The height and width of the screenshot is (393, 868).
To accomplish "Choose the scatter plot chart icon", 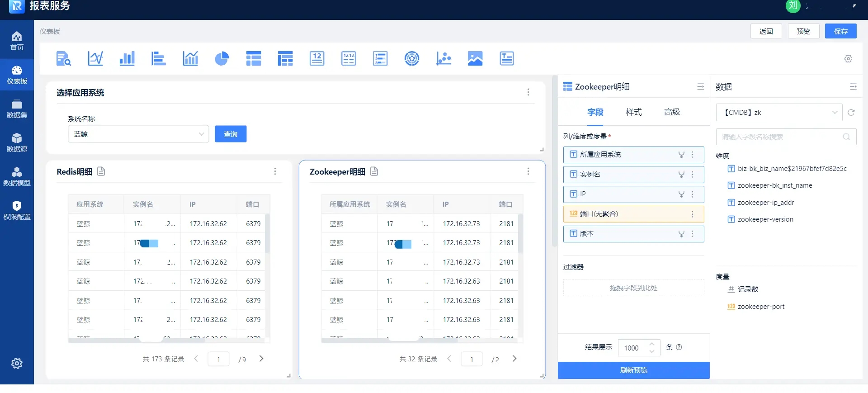I will pos(443,59).
